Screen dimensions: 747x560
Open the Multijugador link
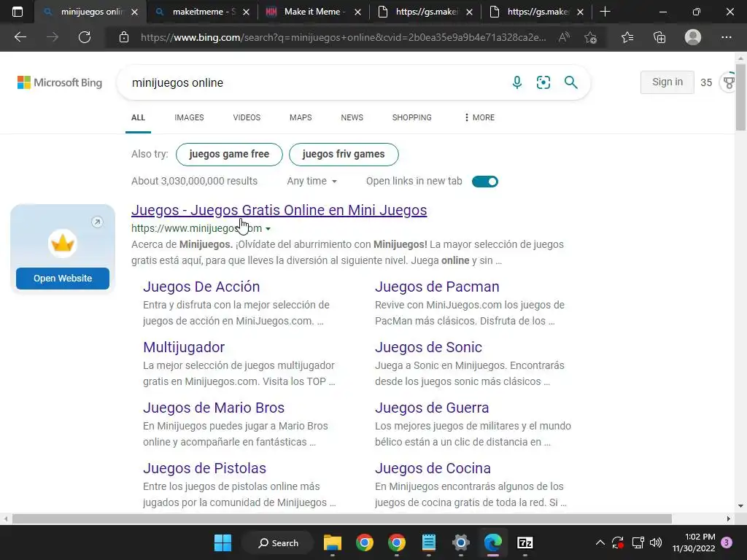pyautogui.click(x=184, y=347)
